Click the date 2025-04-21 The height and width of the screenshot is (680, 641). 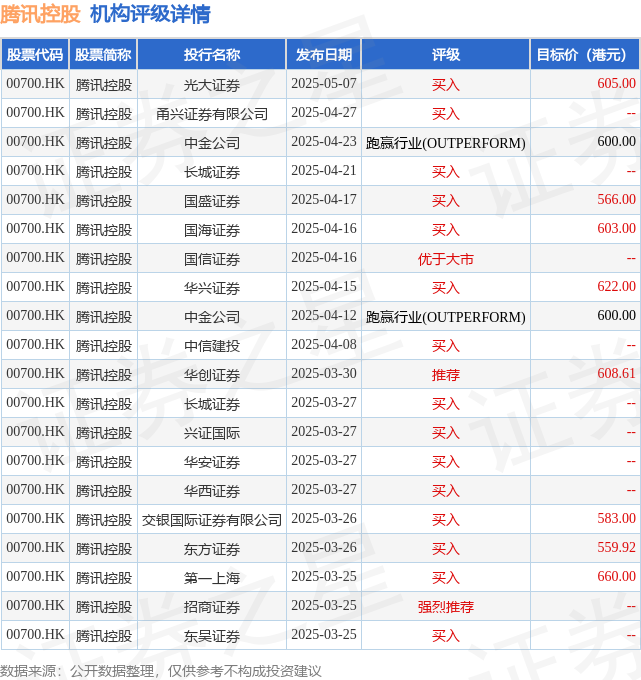[324, 170]
